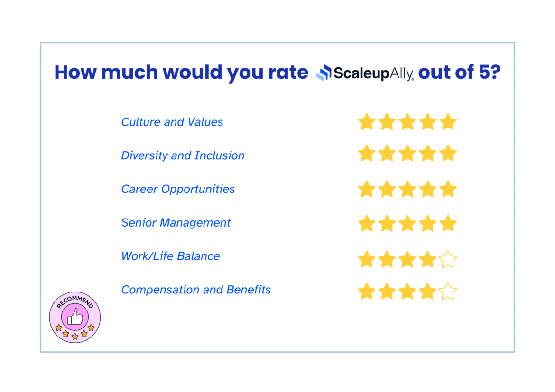The width and height of the screenshot is (555, 392).
Task: Click the Career Opportunities label
Action: point(178,189)
